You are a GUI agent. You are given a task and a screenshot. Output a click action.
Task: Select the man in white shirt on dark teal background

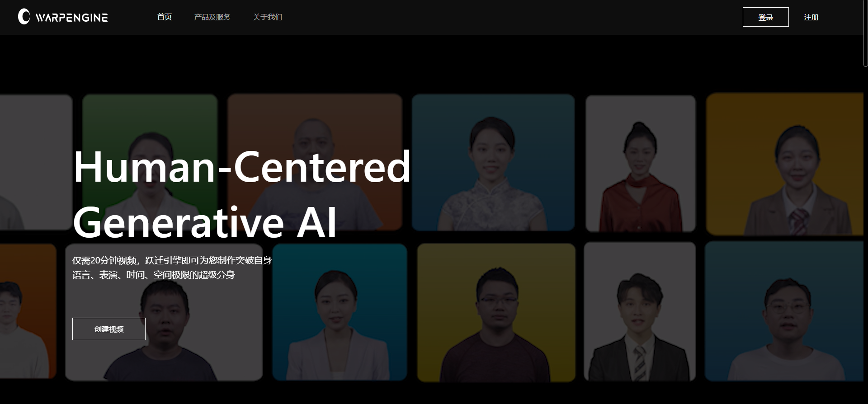click(784, 311)
